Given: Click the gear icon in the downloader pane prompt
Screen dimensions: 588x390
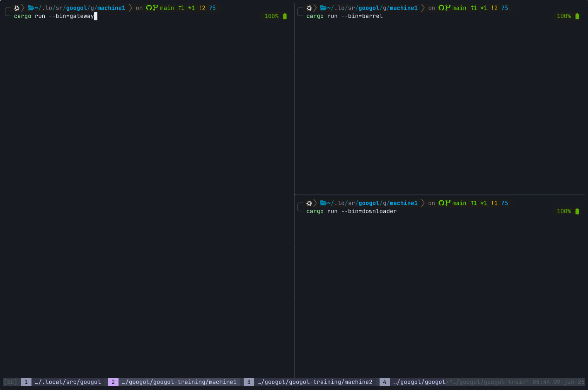Looking at the screenshot, I should (309, 203).
